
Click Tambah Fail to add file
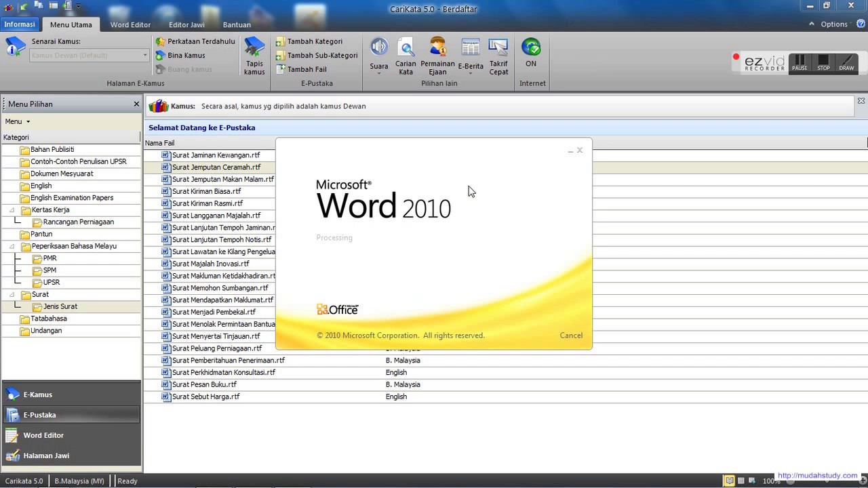pyautogui.click(x=301, y=69)
